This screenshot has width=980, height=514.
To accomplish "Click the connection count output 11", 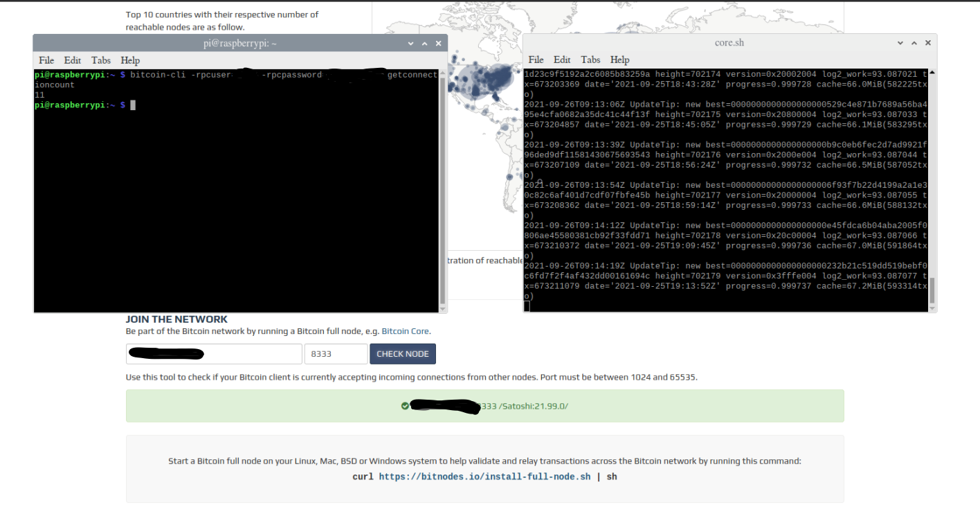I will [x=39, y=95].
